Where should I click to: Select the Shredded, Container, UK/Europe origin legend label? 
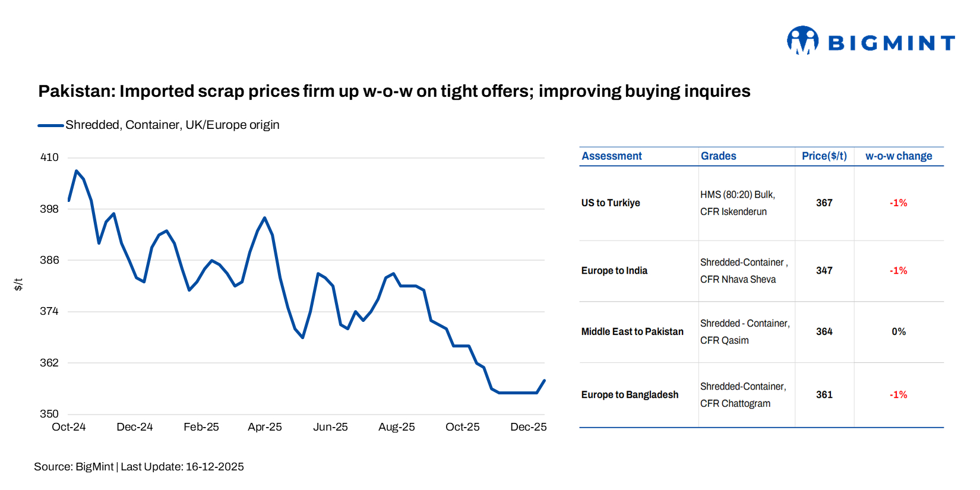click(x=172, y=125)
